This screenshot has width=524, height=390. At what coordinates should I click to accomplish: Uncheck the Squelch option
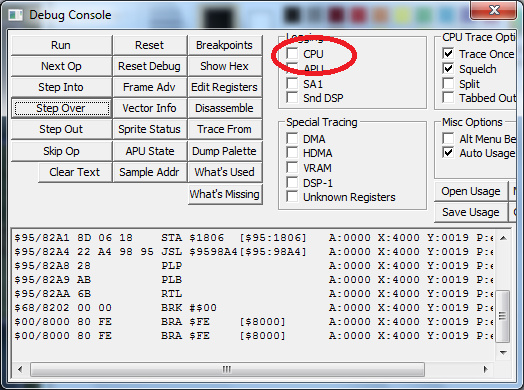click(x=448, y=69)
